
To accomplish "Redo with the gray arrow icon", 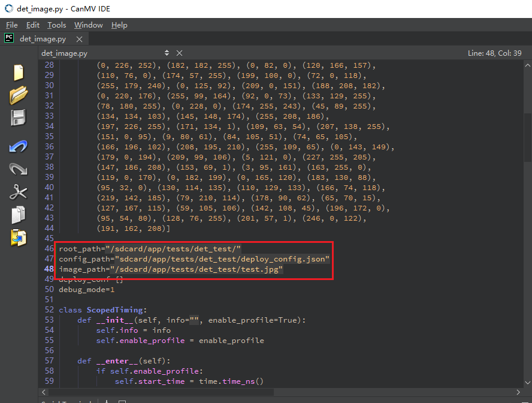I will [x=19, y=169].
